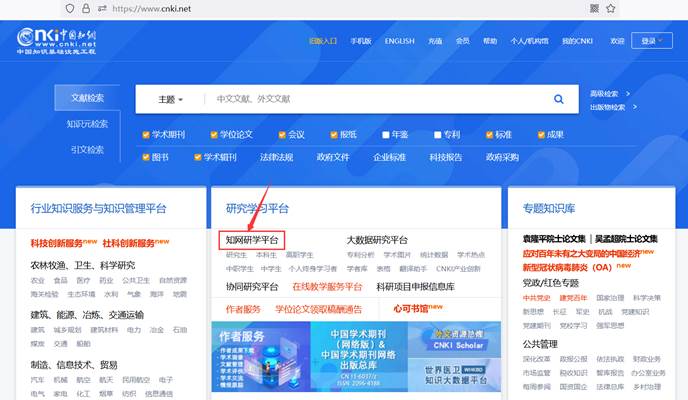The height and width of the screenshot is (400, 688).
Task: Uncheck the 会议 checkbox
Action: click(x=282, y=135)
